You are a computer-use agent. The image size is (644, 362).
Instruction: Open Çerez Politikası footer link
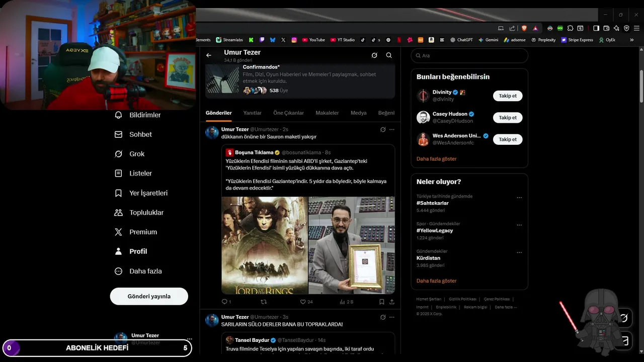pos(497,299)
